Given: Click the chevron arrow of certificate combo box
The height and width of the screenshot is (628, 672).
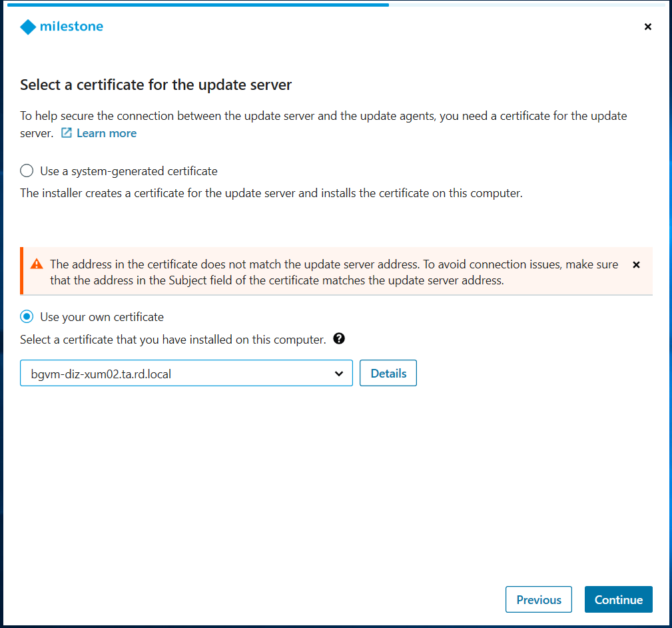Looking at the screenshot, I should click(x=339, y=374).
